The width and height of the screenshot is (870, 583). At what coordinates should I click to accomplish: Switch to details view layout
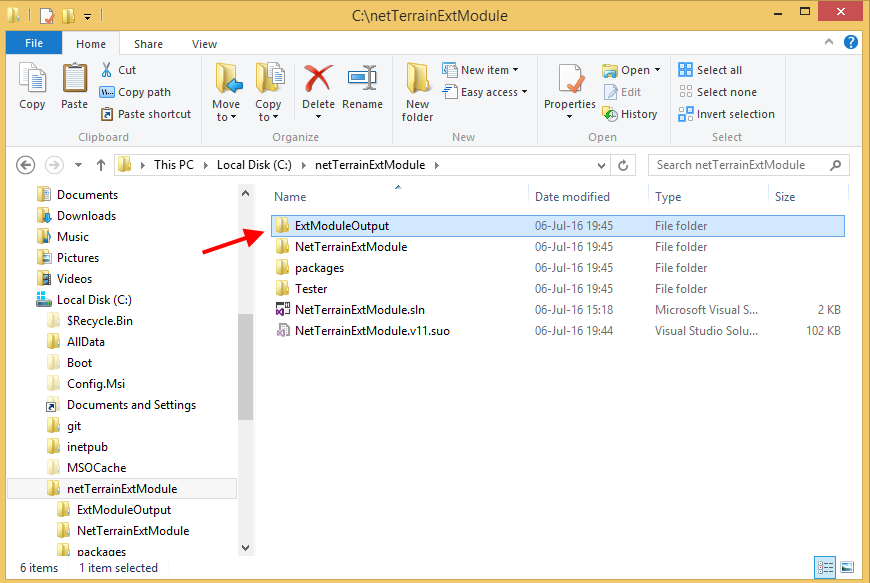click(x=826, y=568)
